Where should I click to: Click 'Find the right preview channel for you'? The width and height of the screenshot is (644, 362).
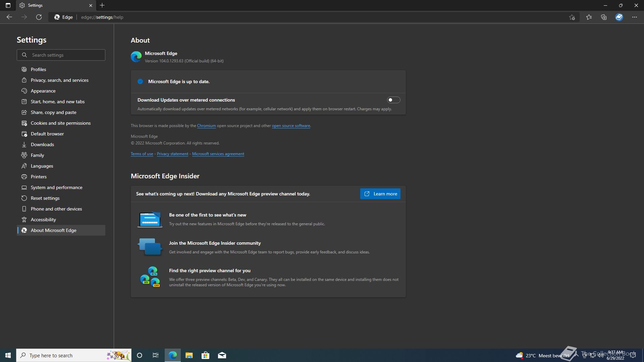click(x=210, y=270)
